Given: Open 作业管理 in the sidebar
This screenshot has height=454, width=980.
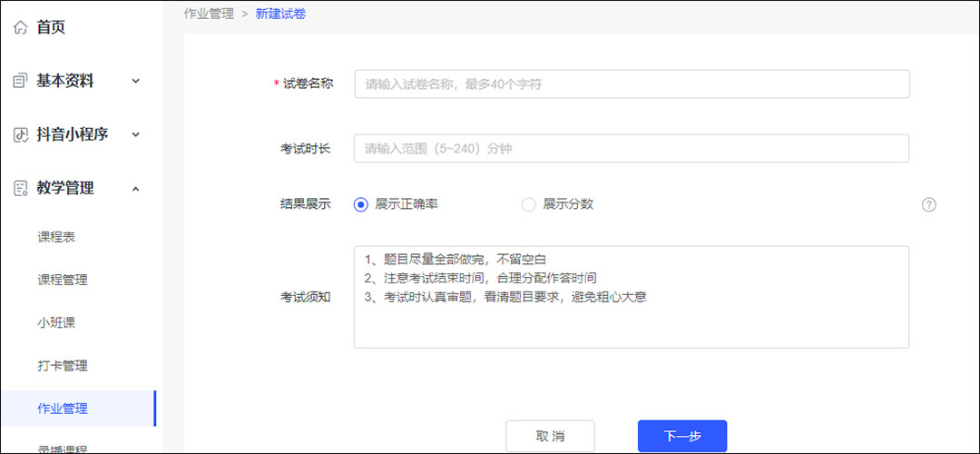Looking at the screenshot, I should [78, 409].
